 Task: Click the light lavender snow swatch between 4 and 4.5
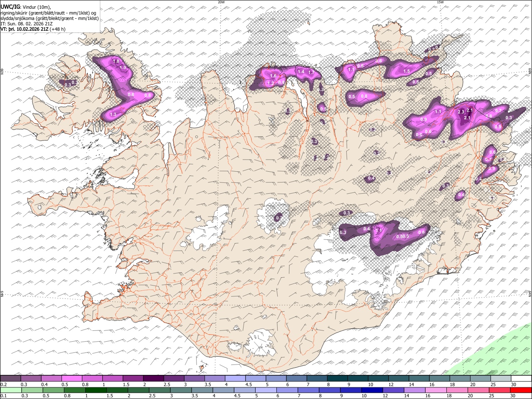(235, 379)
